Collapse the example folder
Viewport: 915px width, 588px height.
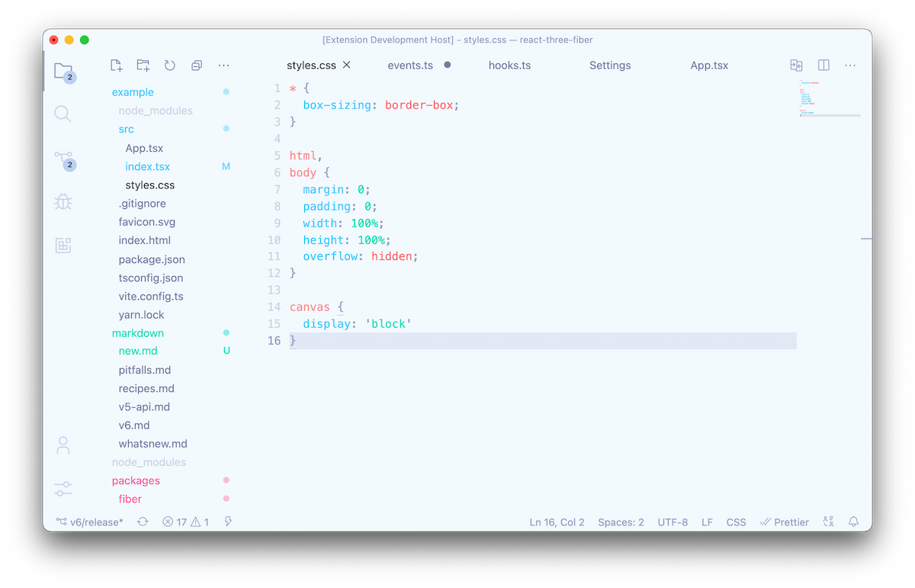(133, 92)
